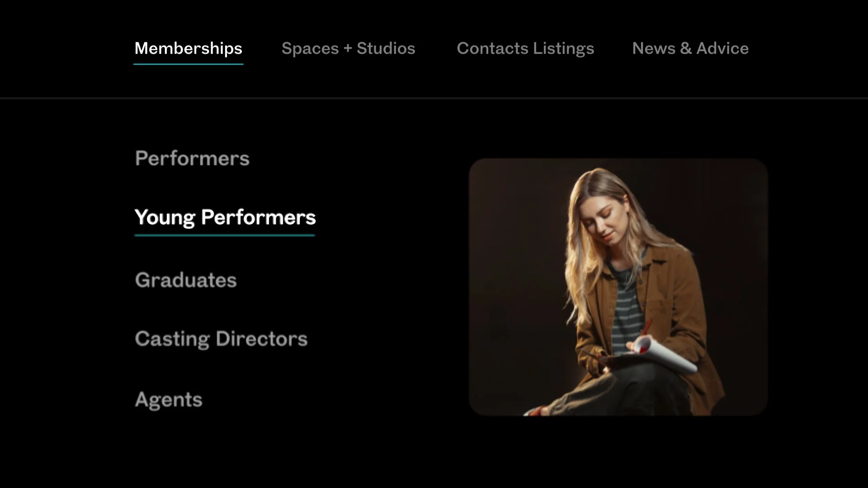
Task: Open the Memberships menu tab
Action: coord(188,48)
